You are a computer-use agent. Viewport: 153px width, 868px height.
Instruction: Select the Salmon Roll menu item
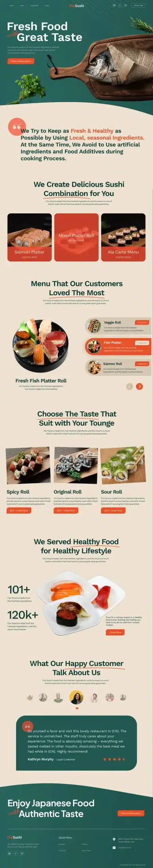(x=118, y=368)
